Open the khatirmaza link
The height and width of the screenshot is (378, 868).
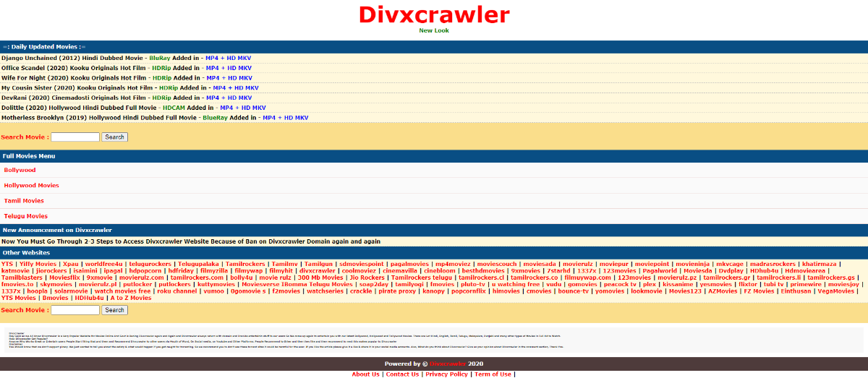pos(820,265)
